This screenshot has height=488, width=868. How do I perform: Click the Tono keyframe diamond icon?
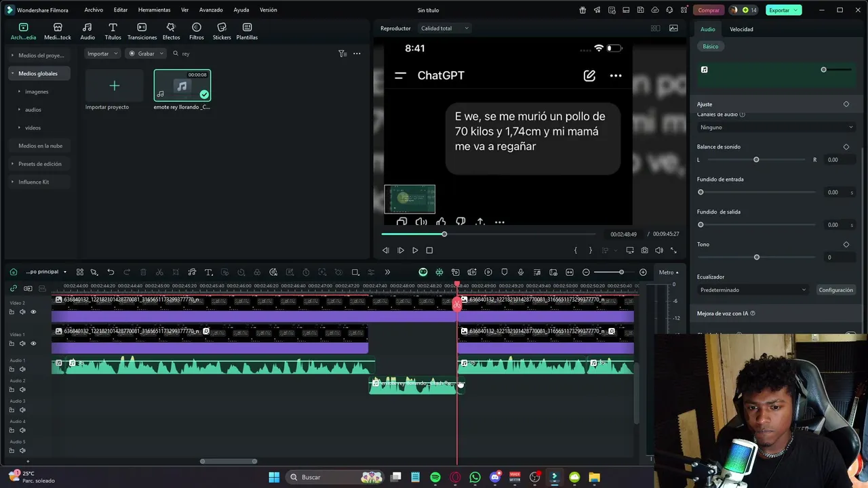(x=846, y=245)
